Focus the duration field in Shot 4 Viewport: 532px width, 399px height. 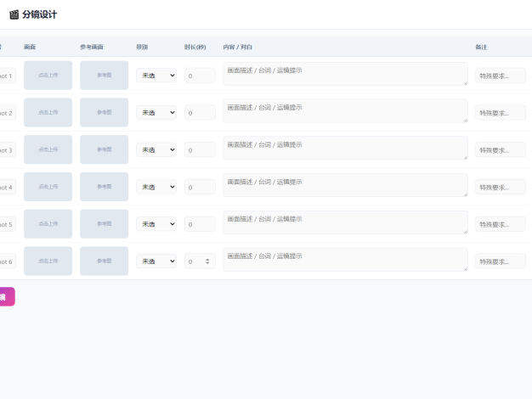coord(200,187)
